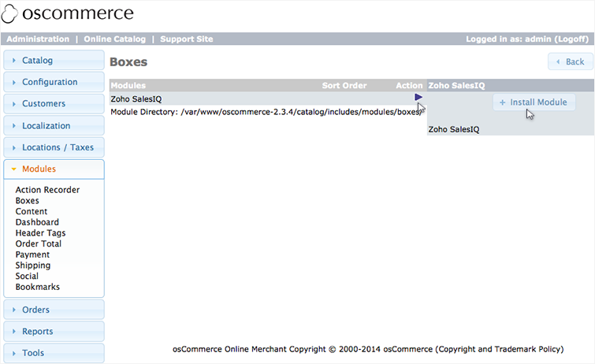Screen dimensions: 595x364
Task: Click the plus icon on Install Module
Action: tap(503, 102)
